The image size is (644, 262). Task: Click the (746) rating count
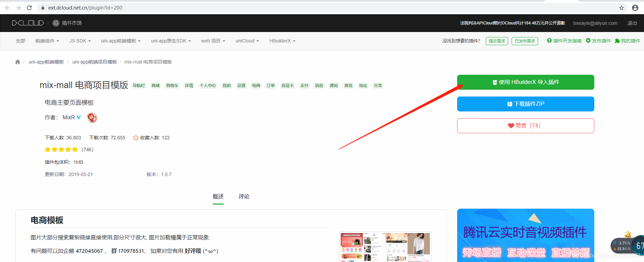[87, 150]
